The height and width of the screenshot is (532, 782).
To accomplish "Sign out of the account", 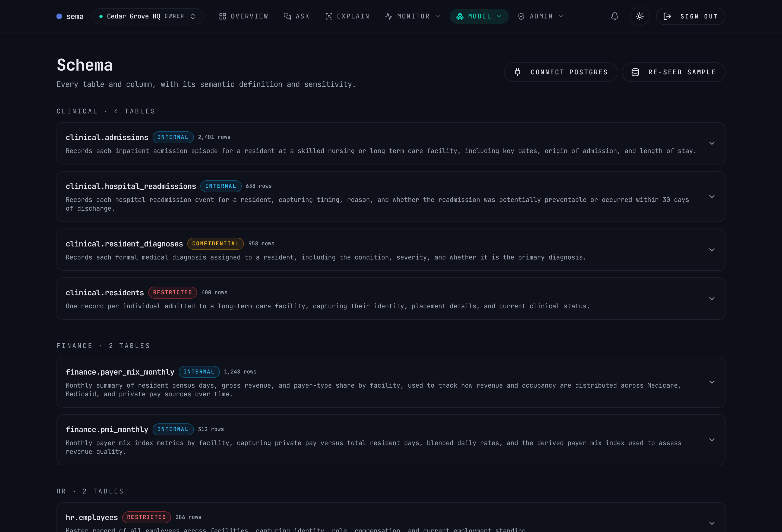I will pyautogui.click(x=690, y=16).
